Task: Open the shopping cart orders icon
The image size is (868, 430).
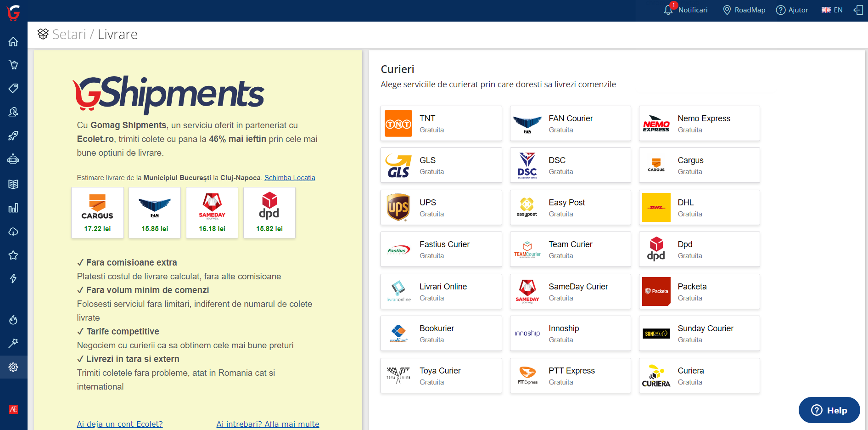Action: (13, 65)
